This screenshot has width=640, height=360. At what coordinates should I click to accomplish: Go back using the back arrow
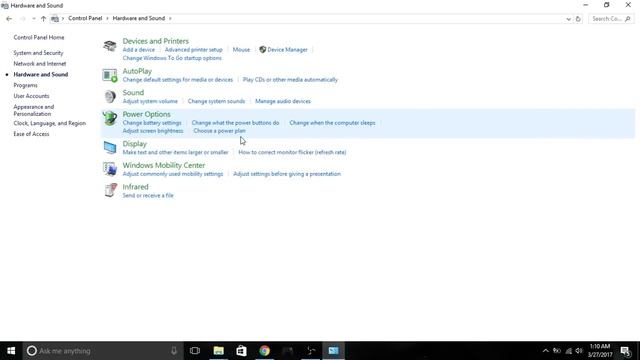pyautogui.click(x=9, y=19)
